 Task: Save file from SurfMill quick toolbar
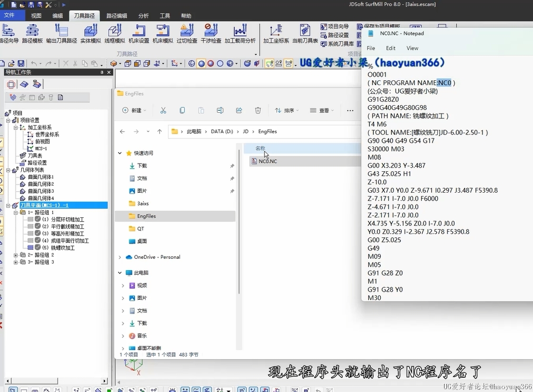coord(31,4)
